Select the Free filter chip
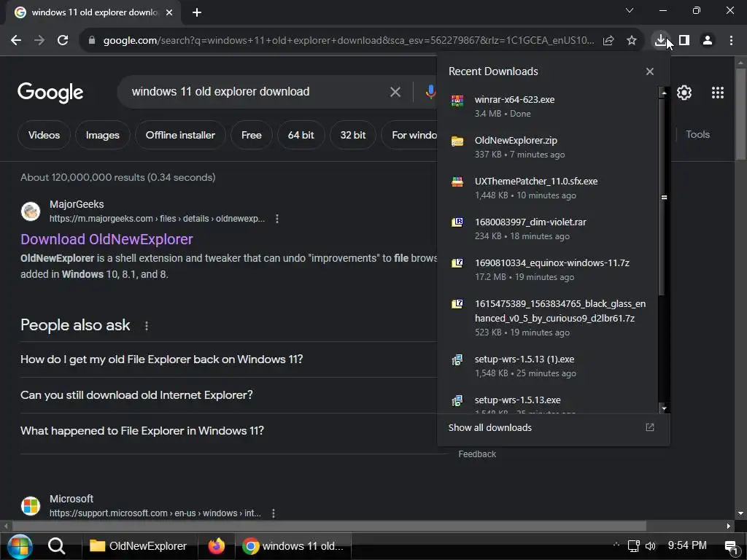747x560 pixels. [251, 135]
